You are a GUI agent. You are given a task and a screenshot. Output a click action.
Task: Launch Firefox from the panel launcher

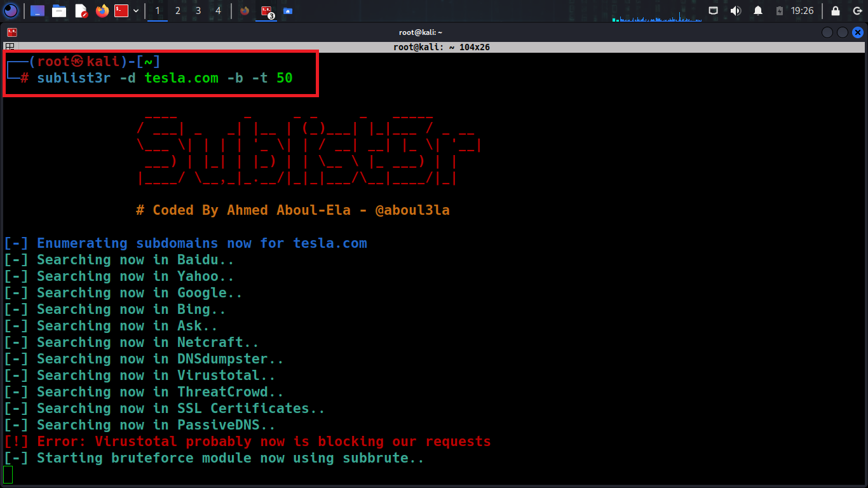(x=102, y=11)
